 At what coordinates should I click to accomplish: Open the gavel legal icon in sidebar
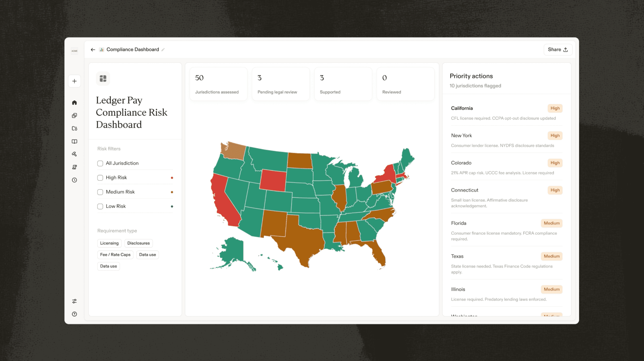click(74, 154)
